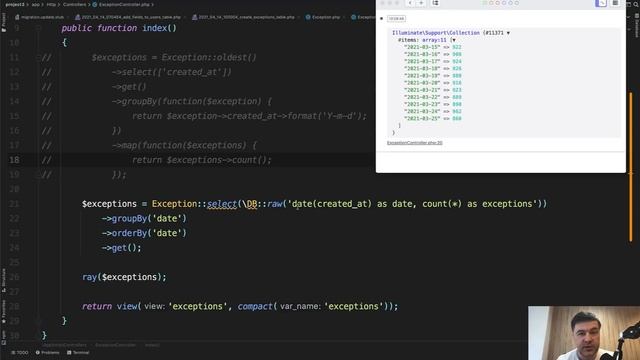
Task: Click the rightmost menu icon in Ray toolbar
Action: pos(615,3)
